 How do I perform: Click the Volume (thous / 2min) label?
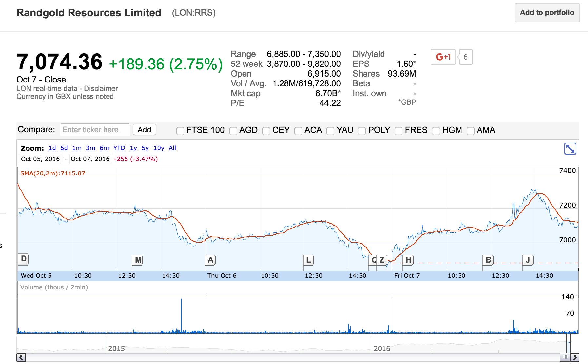click(x=54, y=287)
